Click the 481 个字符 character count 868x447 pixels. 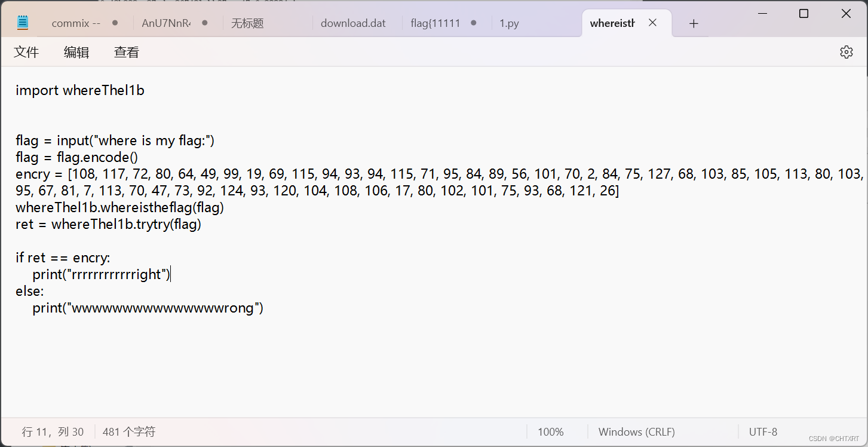point(129,431)
